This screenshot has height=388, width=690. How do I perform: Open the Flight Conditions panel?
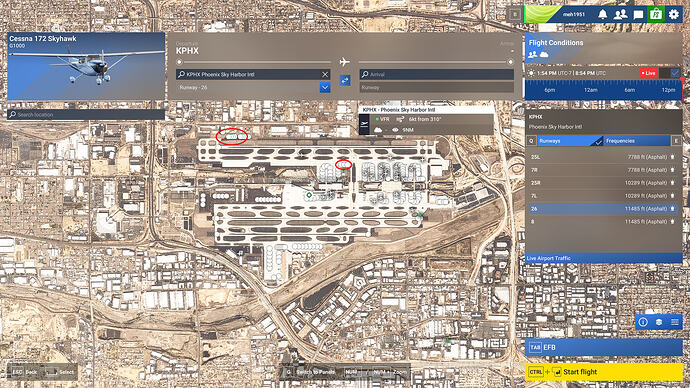(603, 48)
